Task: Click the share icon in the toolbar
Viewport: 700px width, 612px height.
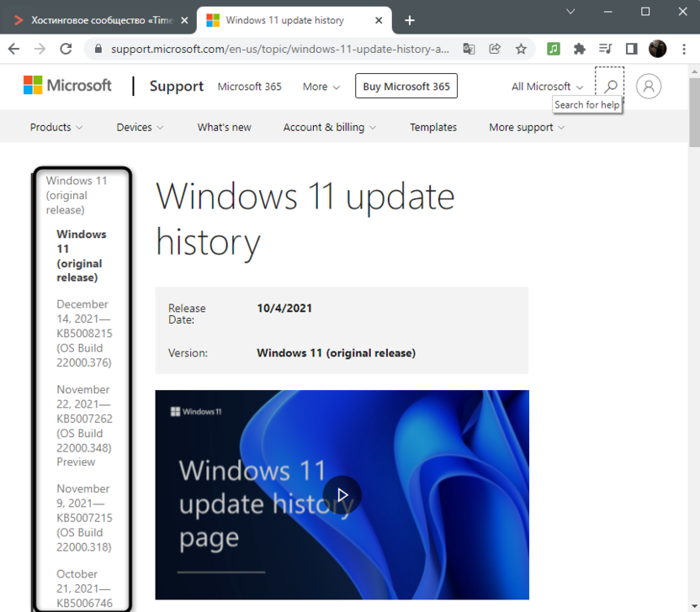Action: coord(495,49)
